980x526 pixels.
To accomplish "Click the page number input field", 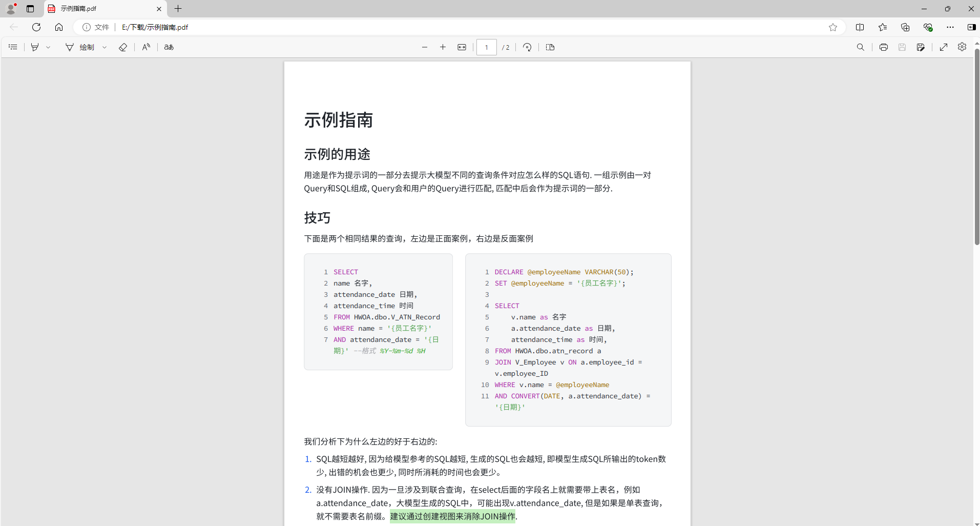I will [486, 47].
